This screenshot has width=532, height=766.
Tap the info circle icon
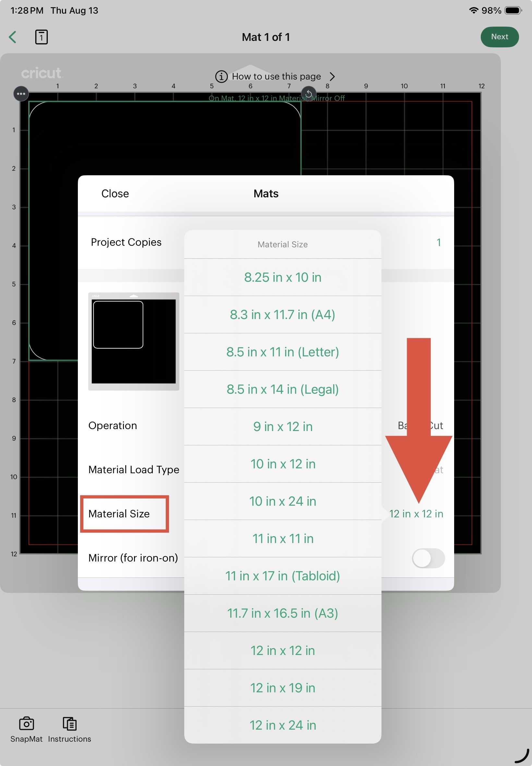[x=221, y=76]
